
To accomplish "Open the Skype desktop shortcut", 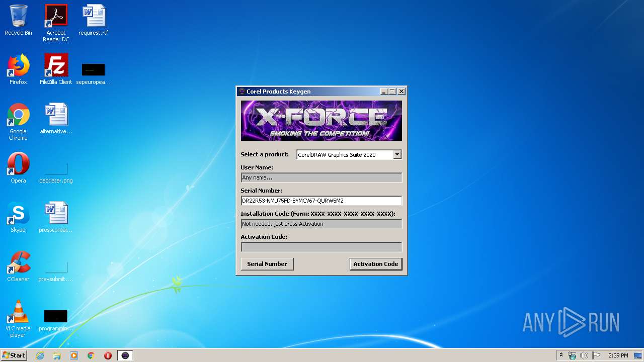I will pyautogui.click(x=18, y=217).
